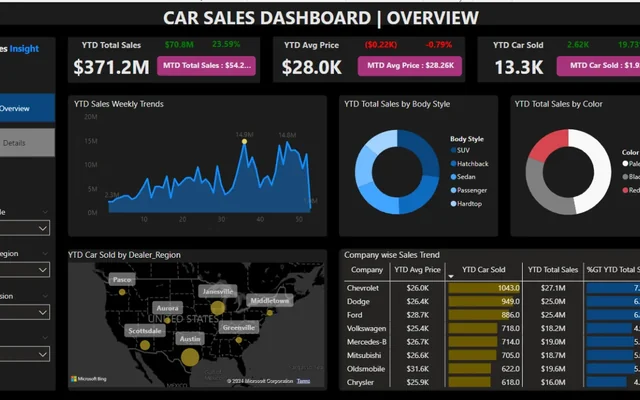The width and height of the screenshot is (640, 400).
Task: Click the small chevron beside the 'egion' label
Action: [45, 253]
